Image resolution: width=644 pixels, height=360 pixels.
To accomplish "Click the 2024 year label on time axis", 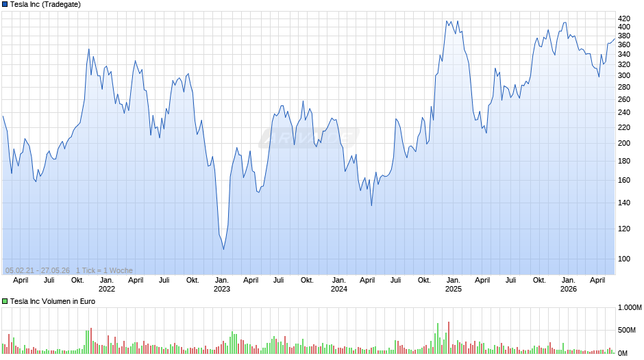I will click(x=339, y=289).
